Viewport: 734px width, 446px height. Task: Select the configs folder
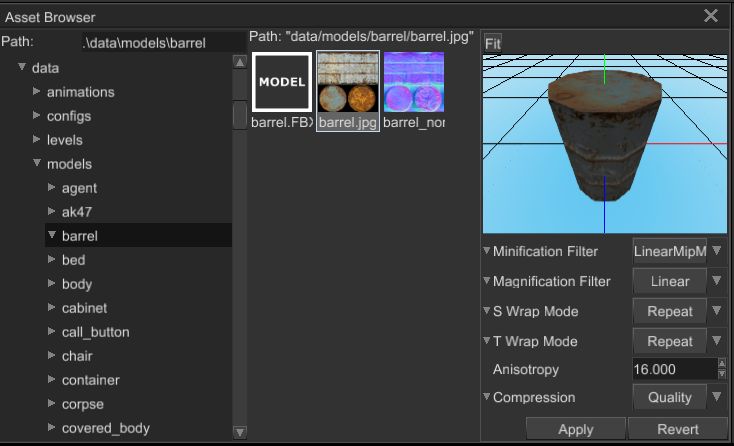69,116
